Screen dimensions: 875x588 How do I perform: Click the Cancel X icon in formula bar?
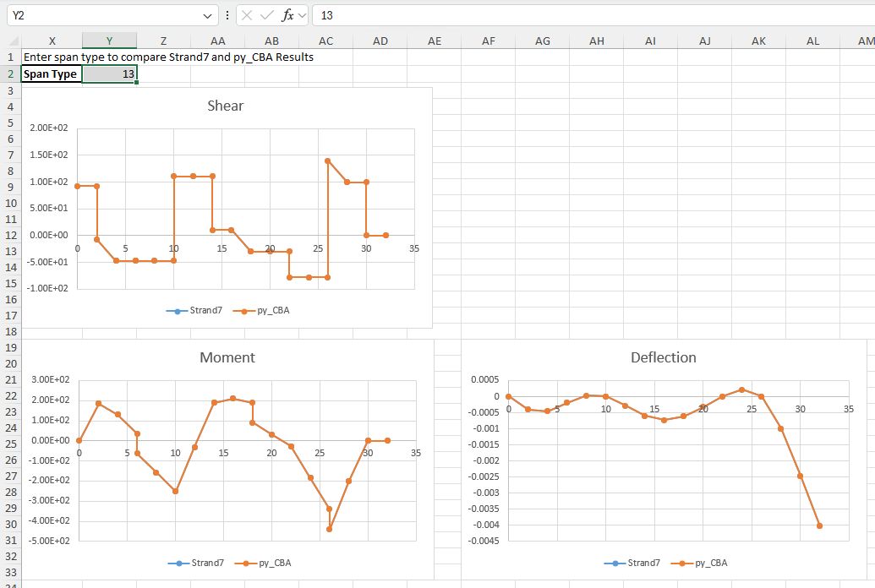click(x=247, y=15)
